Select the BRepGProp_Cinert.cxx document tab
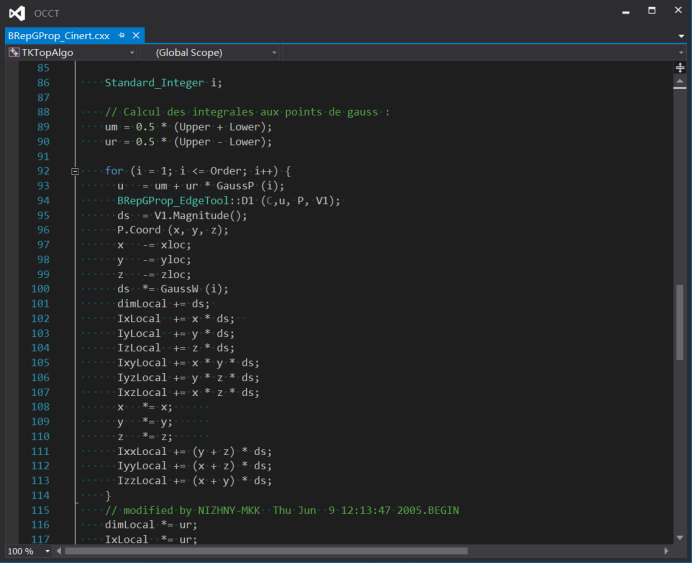This screenshot has width=692, height=564. pos(61,35)
